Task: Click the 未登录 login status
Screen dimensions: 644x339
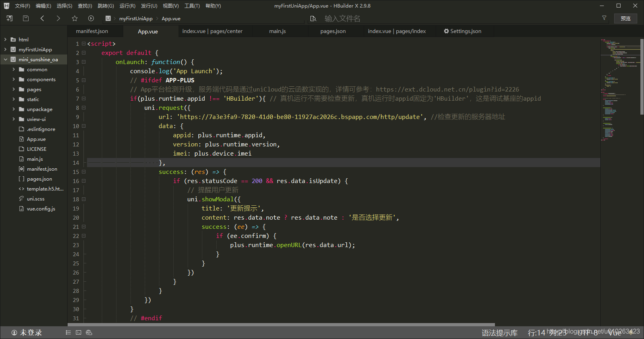Action: [31, 333]
